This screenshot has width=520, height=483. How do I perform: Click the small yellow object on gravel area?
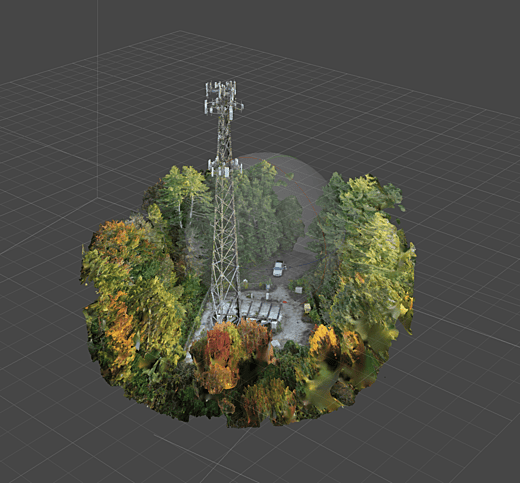coord(306,308)
